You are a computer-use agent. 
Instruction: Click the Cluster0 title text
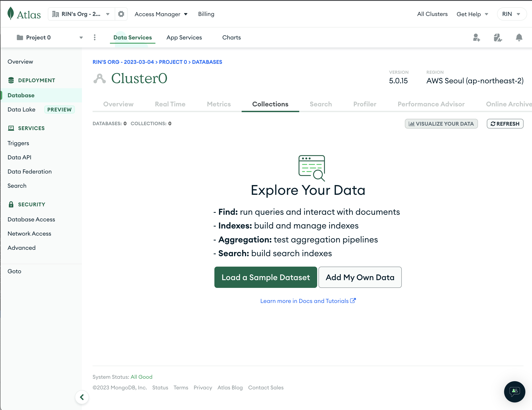point(139,78)
